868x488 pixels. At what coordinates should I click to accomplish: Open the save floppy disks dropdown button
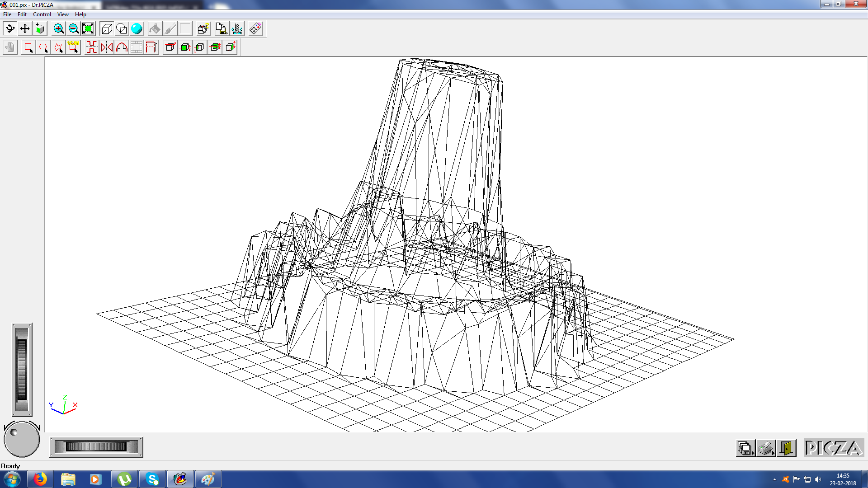tap(745, 448)
